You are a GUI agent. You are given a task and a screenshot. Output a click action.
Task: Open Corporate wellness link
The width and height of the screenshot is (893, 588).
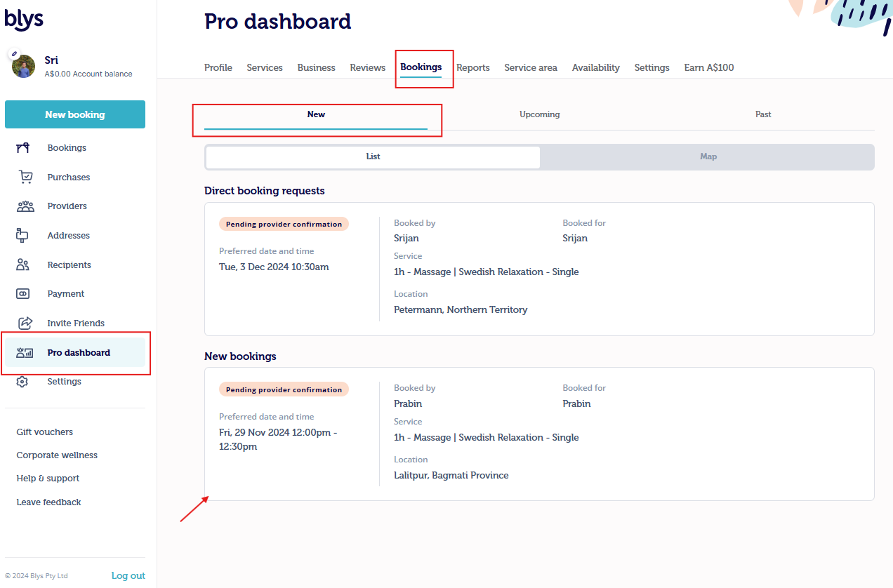pyautogui.click(x=57, y=455)
